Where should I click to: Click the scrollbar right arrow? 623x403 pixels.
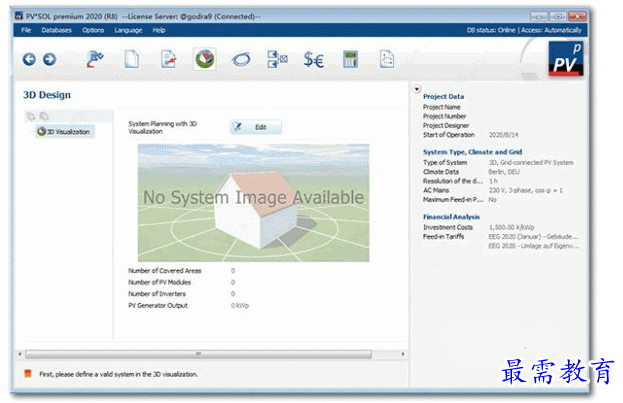pyautogui.click(x=403, y=354)
